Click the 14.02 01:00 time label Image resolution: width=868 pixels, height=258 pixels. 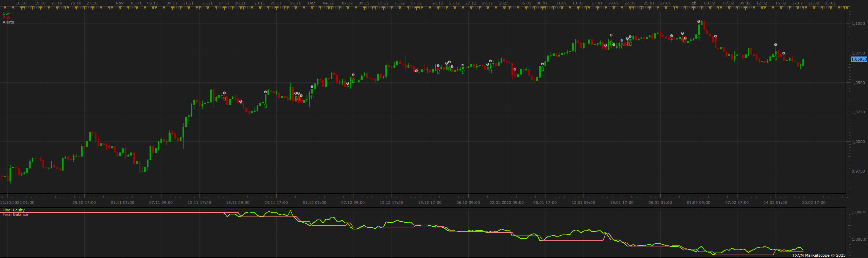point(775,203)
